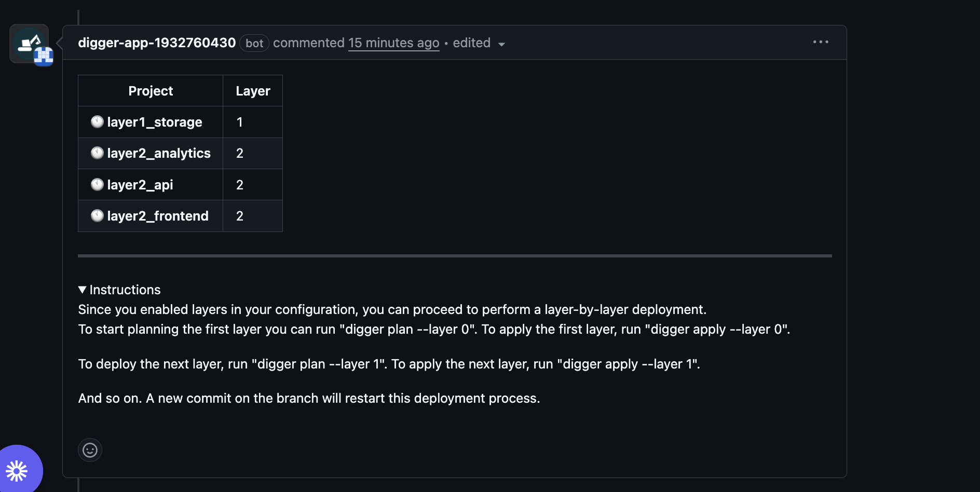Add a reaction with the smiley icon
Screen dimensions: 980x492
click(x=90, y=450)
